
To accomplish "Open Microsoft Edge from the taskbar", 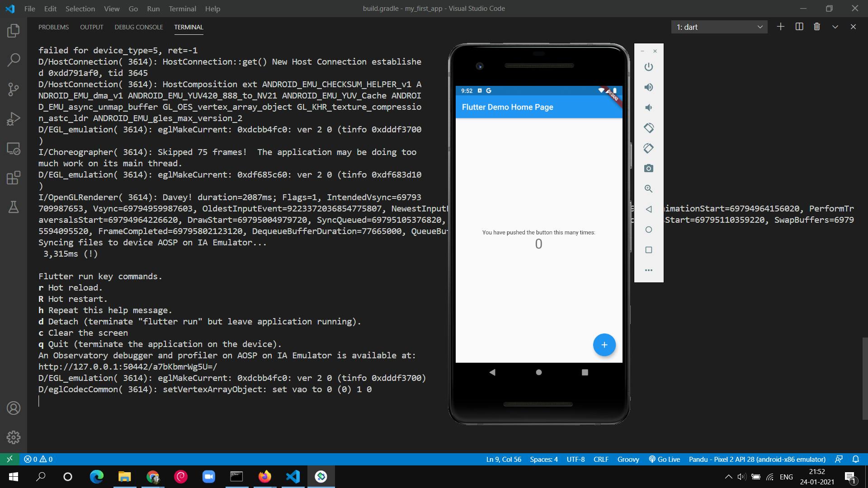I will 96,477.
